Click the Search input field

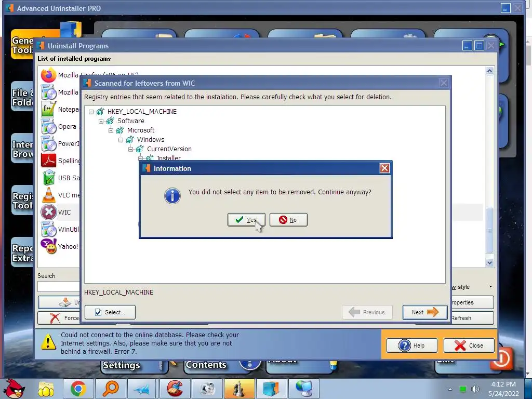59,286
